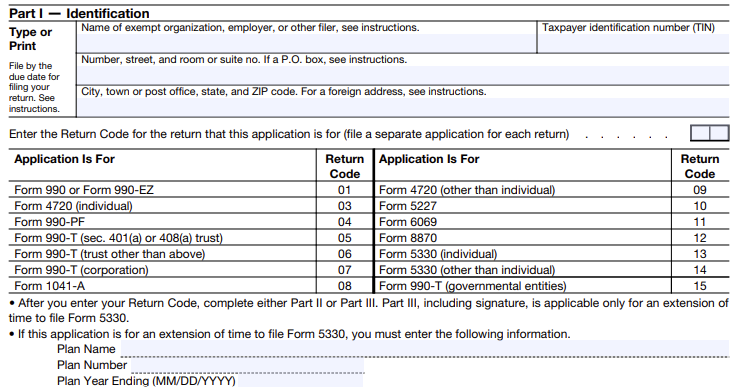Click the 'File by the due date' note
Screen dimensions: 740x387
(x=34, y=87)
